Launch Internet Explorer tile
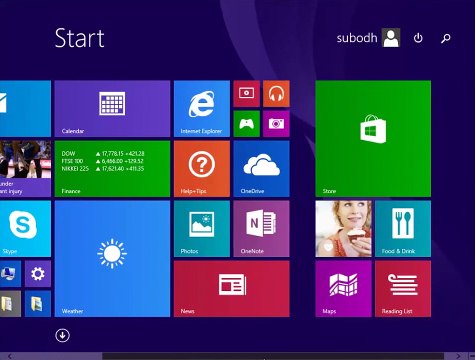The height and width of the screenshot is (360, 475). tap(202, 109)
